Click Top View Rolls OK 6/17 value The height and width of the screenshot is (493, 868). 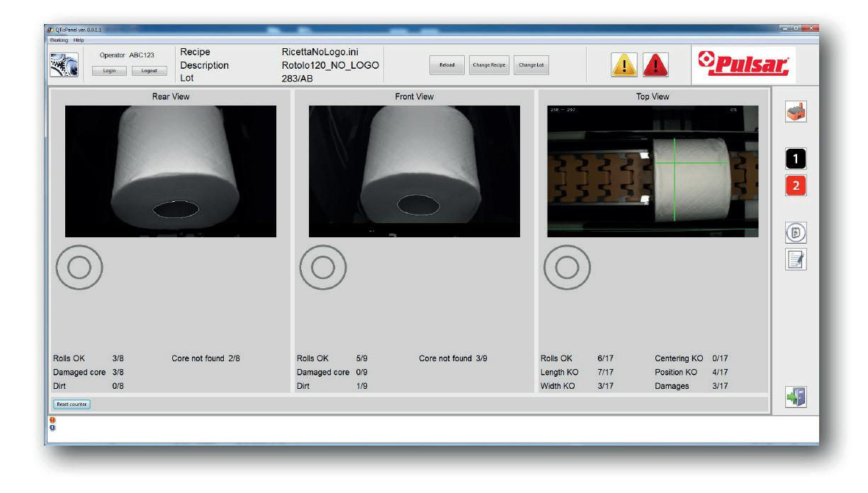[606, 358]
